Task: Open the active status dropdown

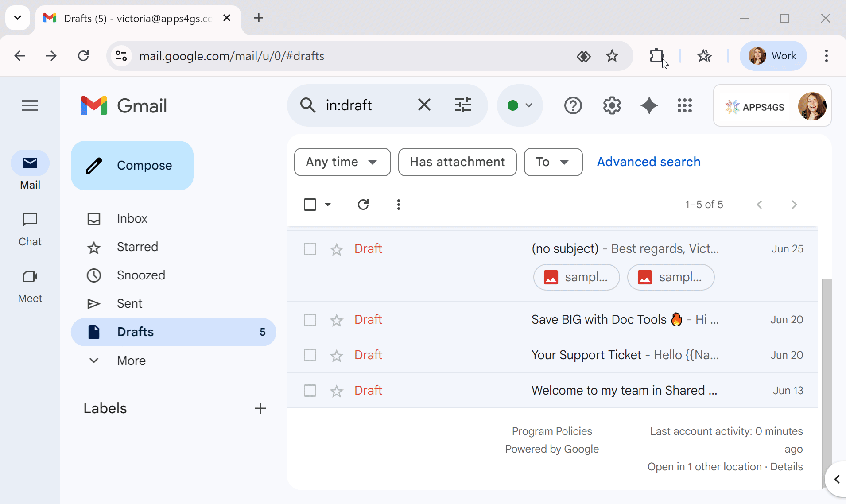Action: (x=520, y=105)
